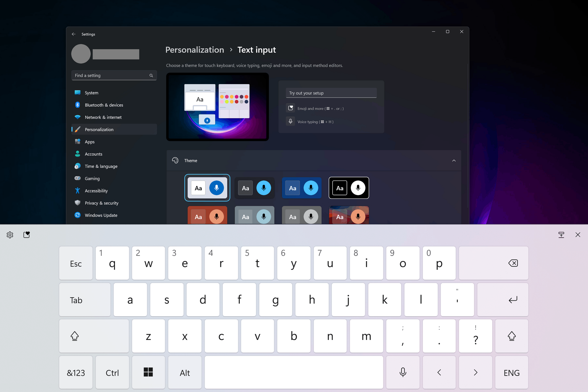588x392 pixels.
Task: Tap the period key
Action: [439, 336]
